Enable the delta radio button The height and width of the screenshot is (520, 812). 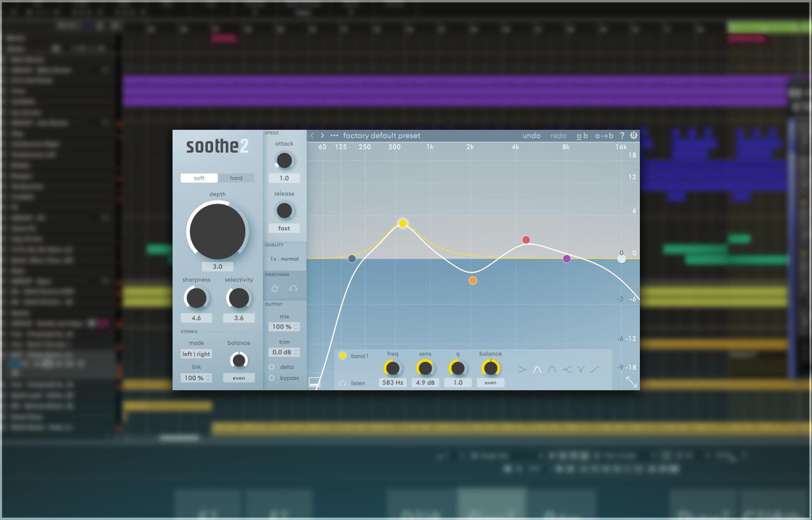click(272, 367)
